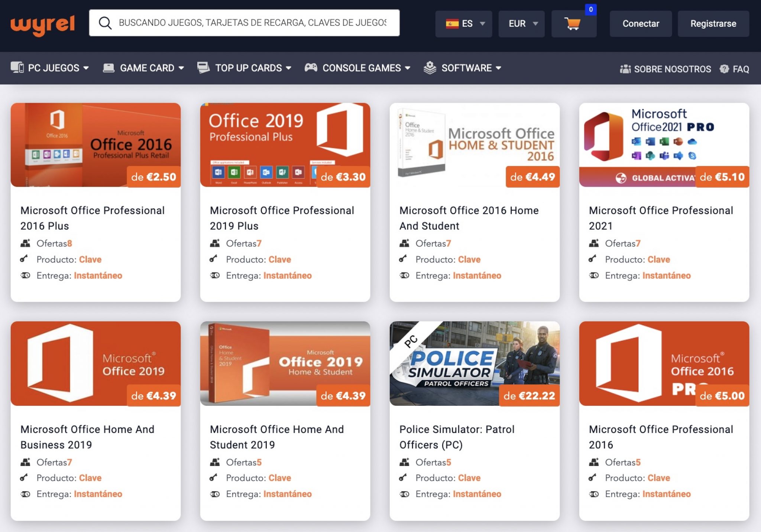Click the search magnifier icon
The image size is (761, 532).
pyautogui.click(x=105, y=23)
